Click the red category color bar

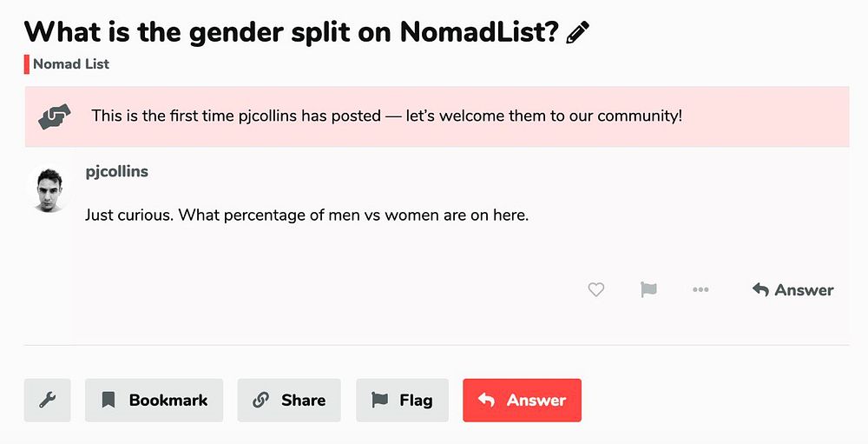[x=27, y=63]
